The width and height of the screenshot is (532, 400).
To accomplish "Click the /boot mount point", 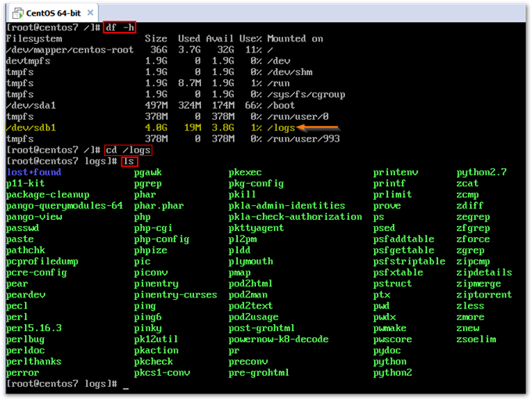I will click(282, 106).
